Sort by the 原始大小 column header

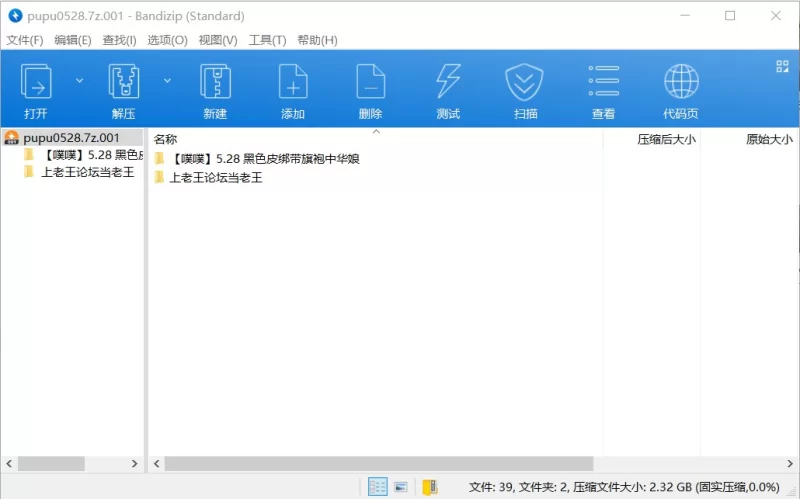pos(769,139)
